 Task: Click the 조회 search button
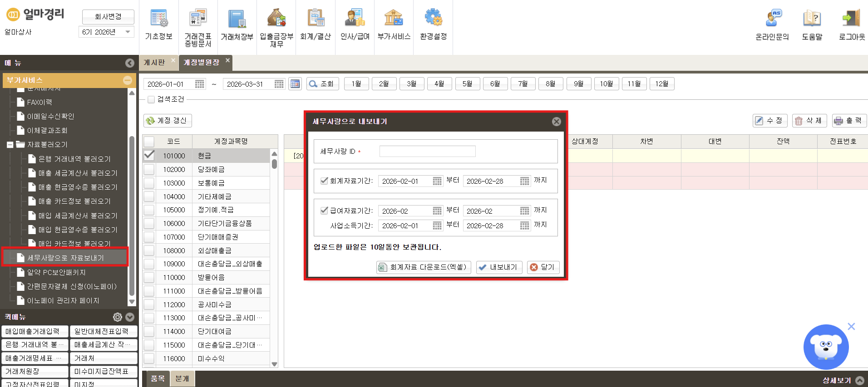322,84
